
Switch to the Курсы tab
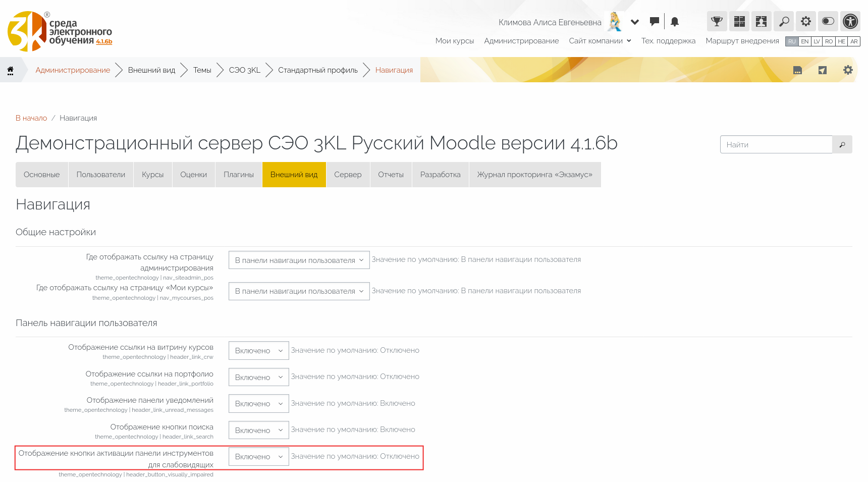click(x=153, y=175)
